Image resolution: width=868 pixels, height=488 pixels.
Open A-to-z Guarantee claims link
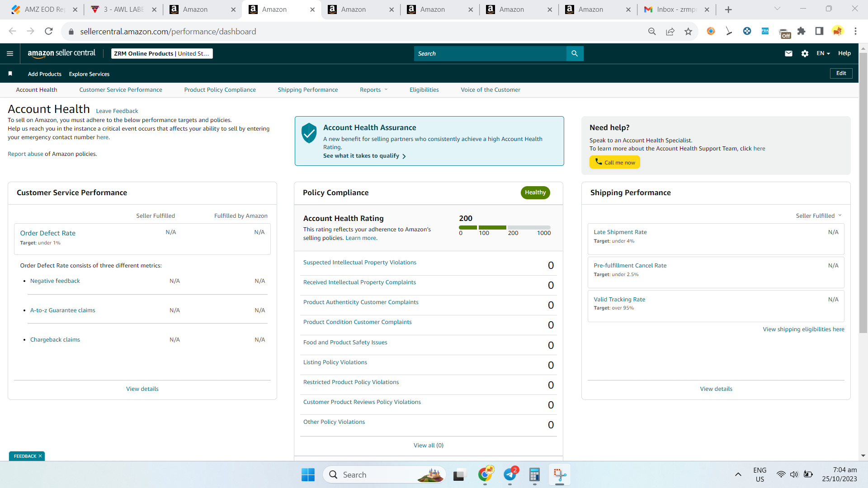click(63, 310)
